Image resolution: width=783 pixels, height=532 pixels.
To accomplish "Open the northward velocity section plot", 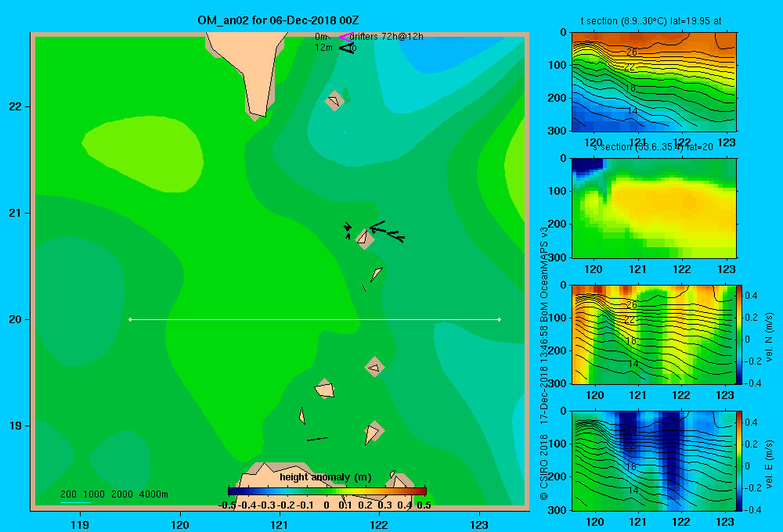I will [654, 334].
